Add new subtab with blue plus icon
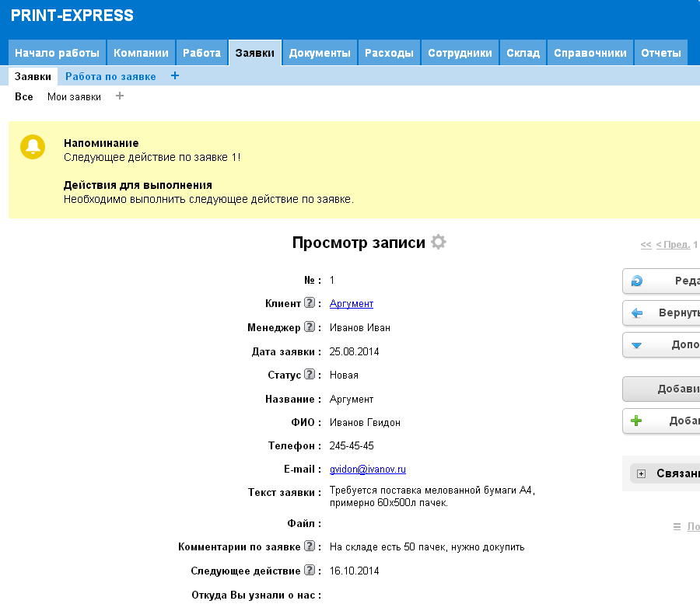 tap(175, 76)
